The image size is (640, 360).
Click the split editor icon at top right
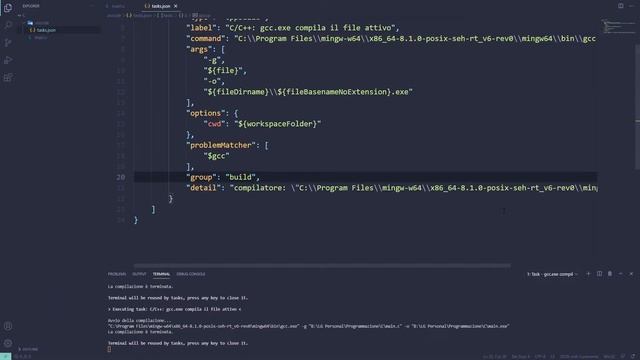pyautogui.click(x=620, y=6)
